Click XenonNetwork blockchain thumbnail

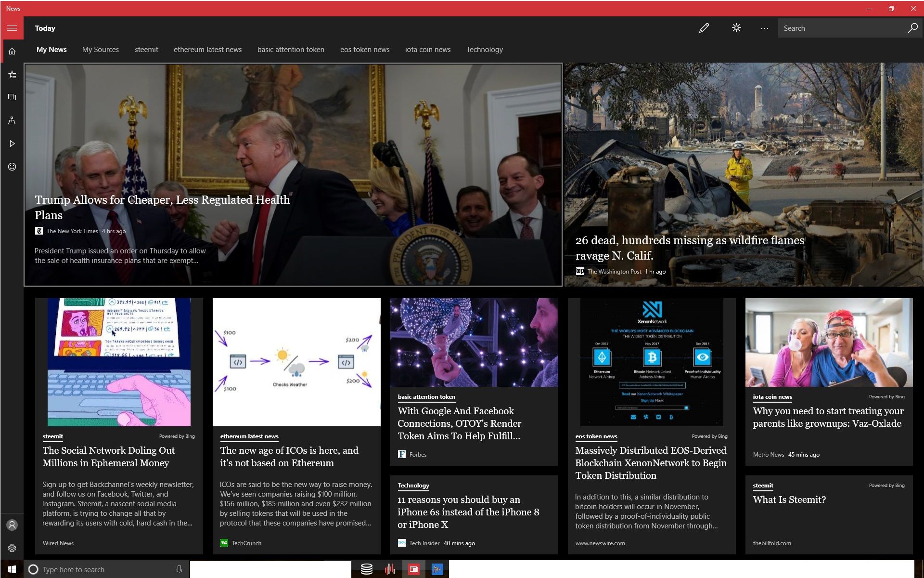652,362
